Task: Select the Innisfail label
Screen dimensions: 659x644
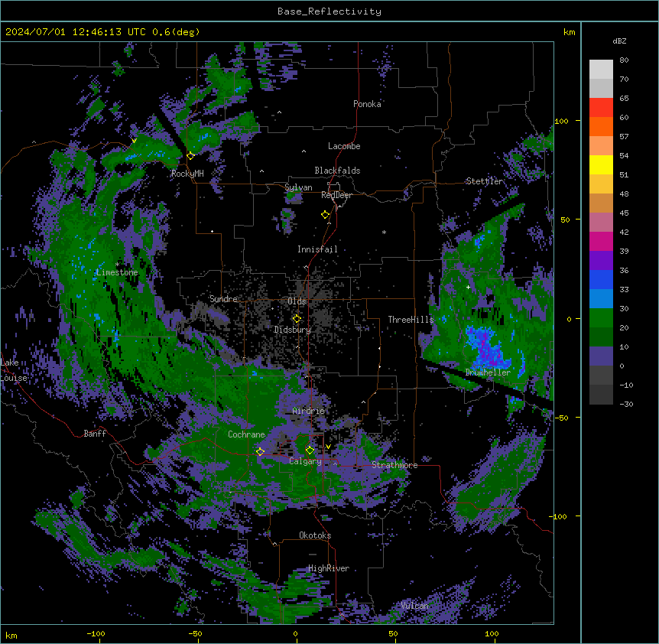Action: [317, 249]
